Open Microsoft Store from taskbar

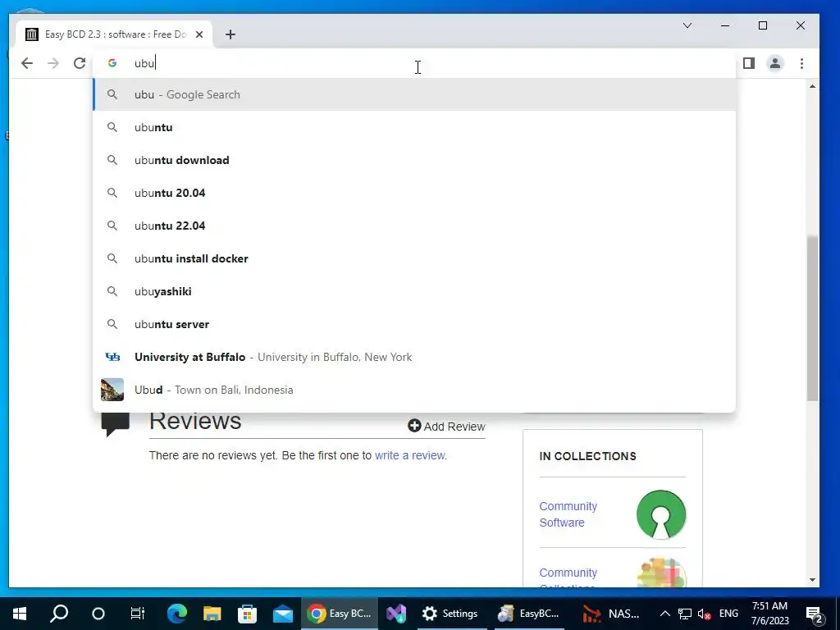248,614
